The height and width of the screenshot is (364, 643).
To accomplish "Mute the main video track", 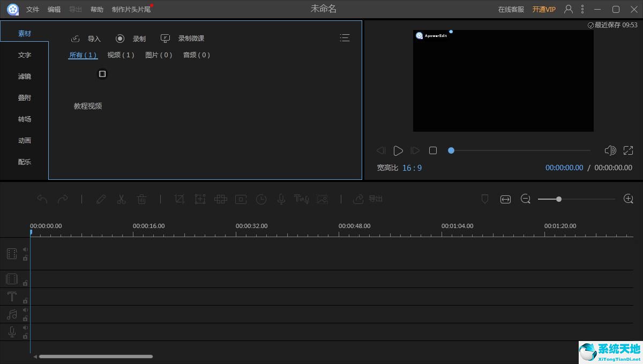I will [x=25, y=249].
